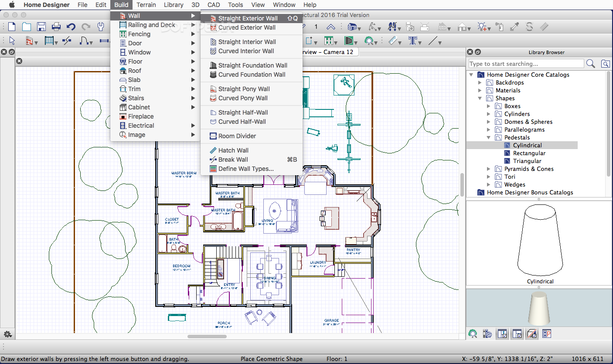Click the Place Geometric Shape status text
613x364 pixels.
271,359
